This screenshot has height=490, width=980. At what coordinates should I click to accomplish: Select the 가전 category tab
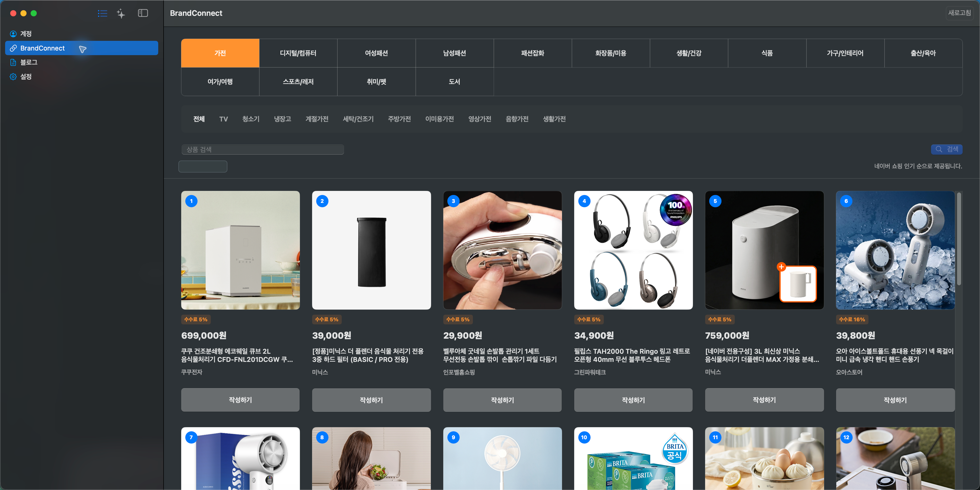(x=220, y=53)
